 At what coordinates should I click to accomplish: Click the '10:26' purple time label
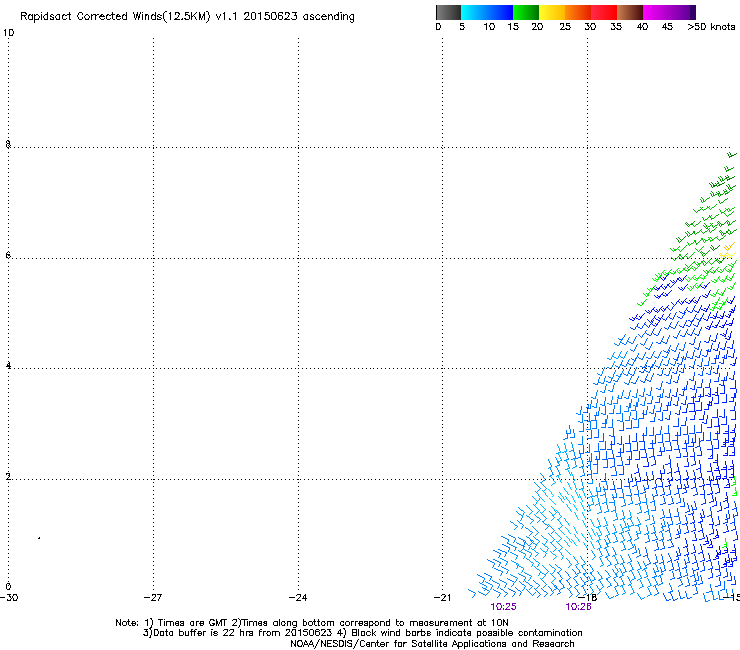coord(579,607)
